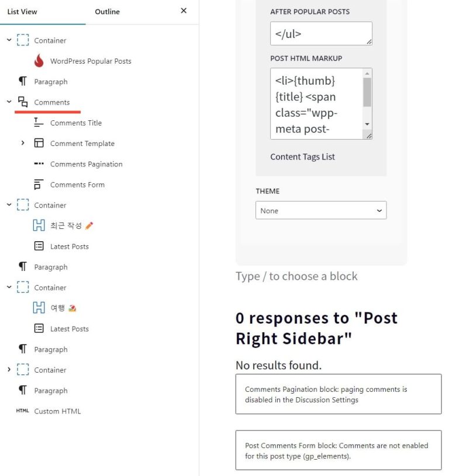
Task: Select the Comments block icon
Action: pos(23,102)
